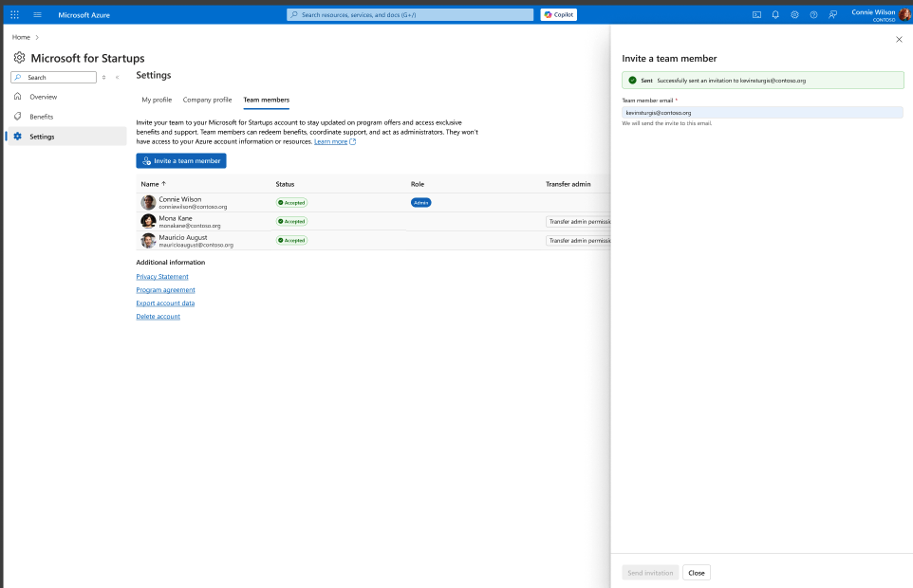Viewport: 913px width, 588px height.
Task: Click the Close button in the panel
Action: click(697, 573)
